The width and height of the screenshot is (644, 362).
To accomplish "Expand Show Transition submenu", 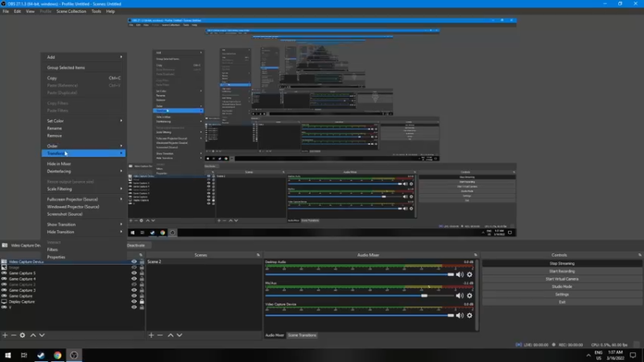I will (84, 224).
